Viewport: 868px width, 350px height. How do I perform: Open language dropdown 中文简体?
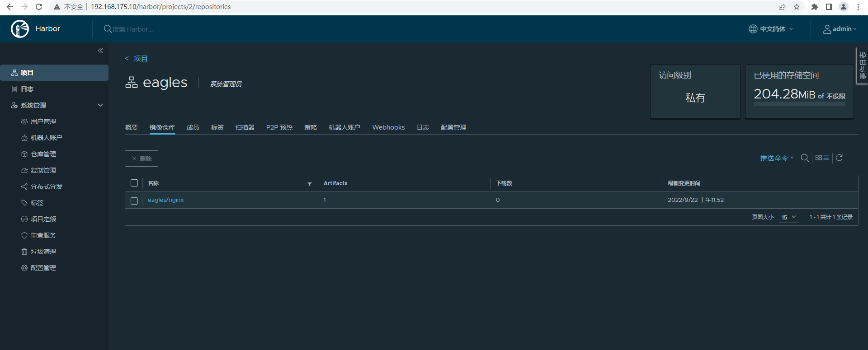[771, 29]
